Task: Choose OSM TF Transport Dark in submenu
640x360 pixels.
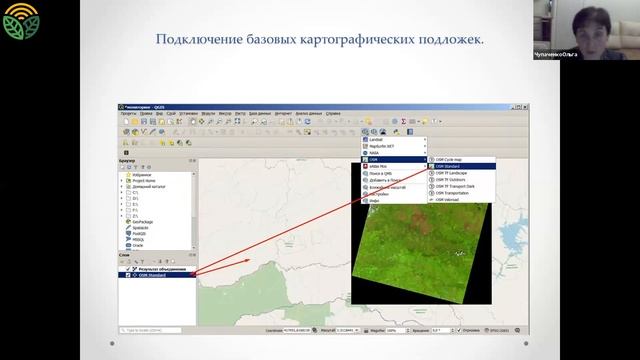Action: pos(462,186)
